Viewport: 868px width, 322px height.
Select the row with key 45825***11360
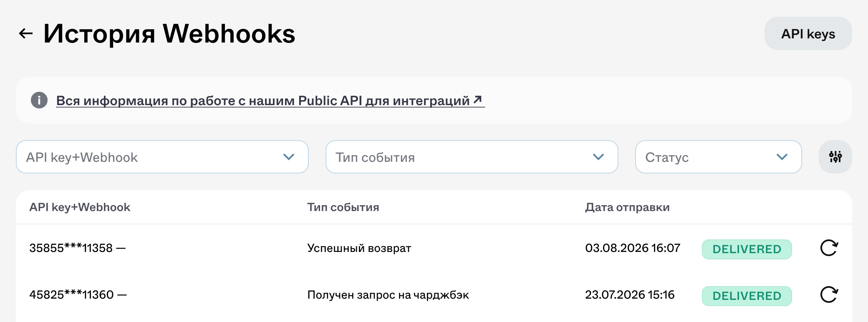coord(434,295)
